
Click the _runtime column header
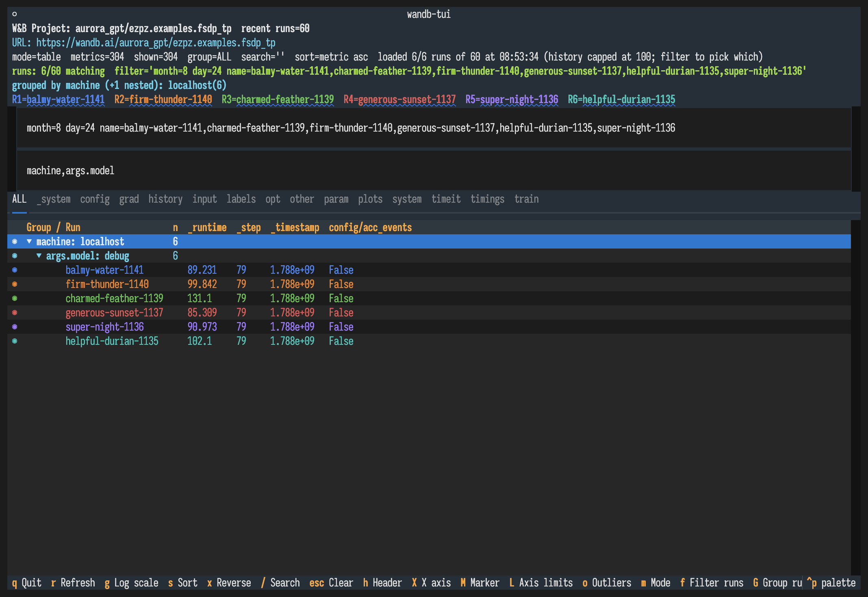pyautogui.click(x=207, y=227)
